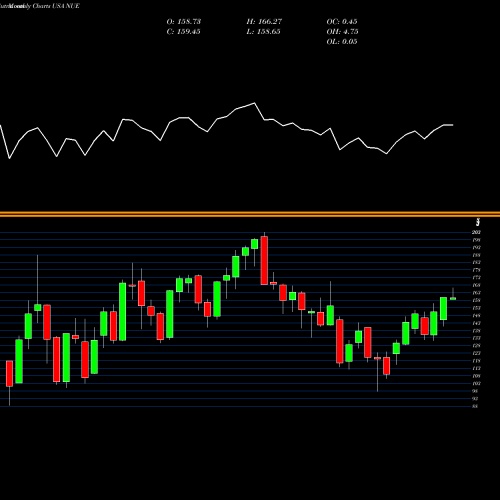The image size is (500, 500).
Task: Click the high price value H: 166.27
Action: click(x=264, y=22)
